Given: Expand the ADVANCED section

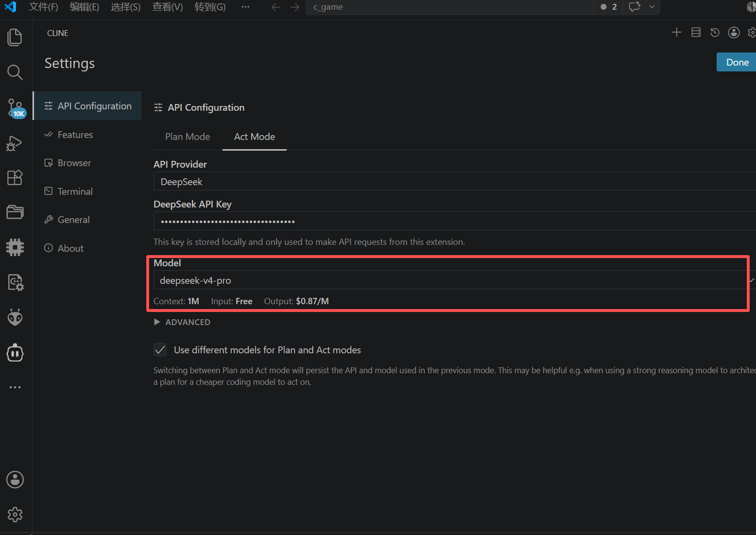Looking at the screenshot, I should pos(182,322).
